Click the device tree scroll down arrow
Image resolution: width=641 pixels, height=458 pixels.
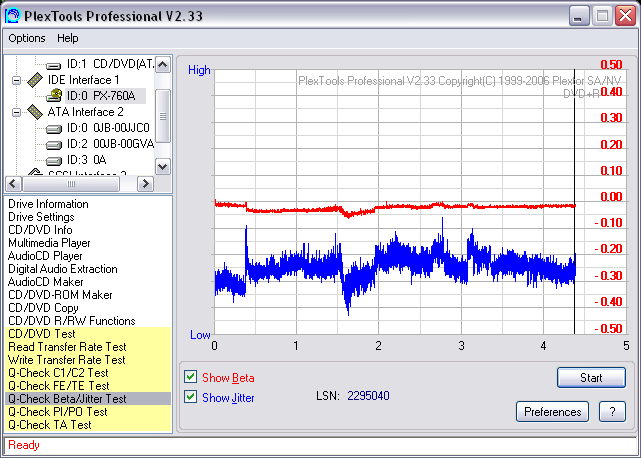[163, 166]
